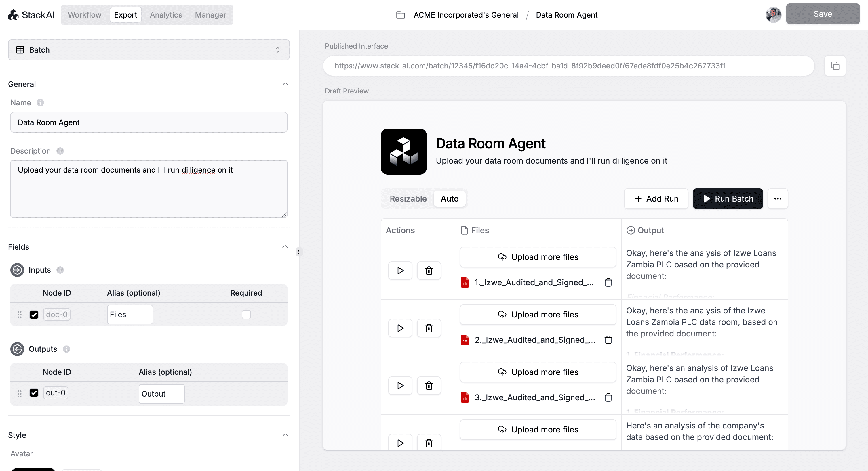Run the row with 2._Izwe_Audited file
This screenshot has height=471, width=868.
tap(400, 328)
